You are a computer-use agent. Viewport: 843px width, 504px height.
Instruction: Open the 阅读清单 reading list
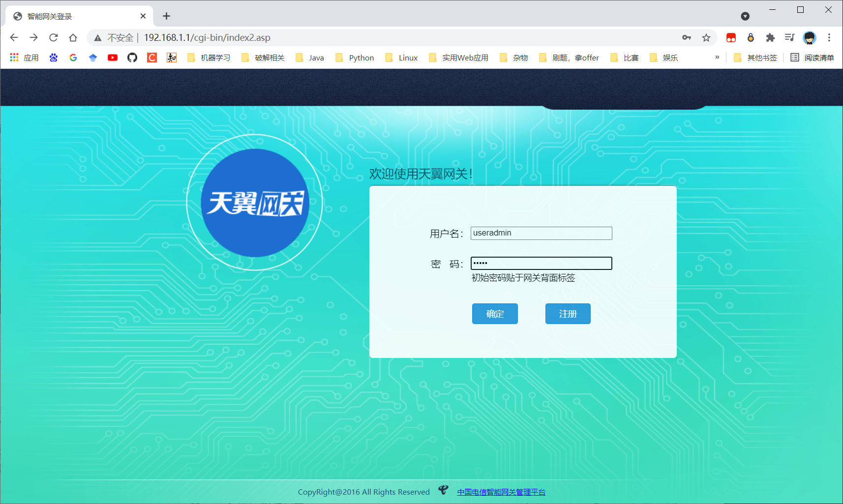pos(812,58)
